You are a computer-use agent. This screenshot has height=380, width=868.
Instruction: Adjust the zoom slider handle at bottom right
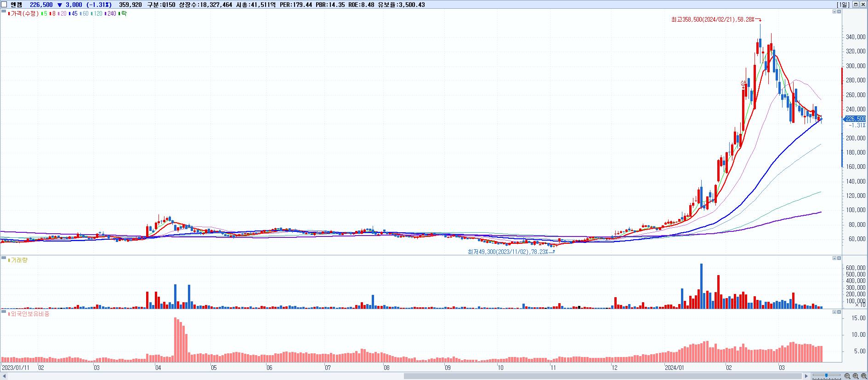click(827, 376)
